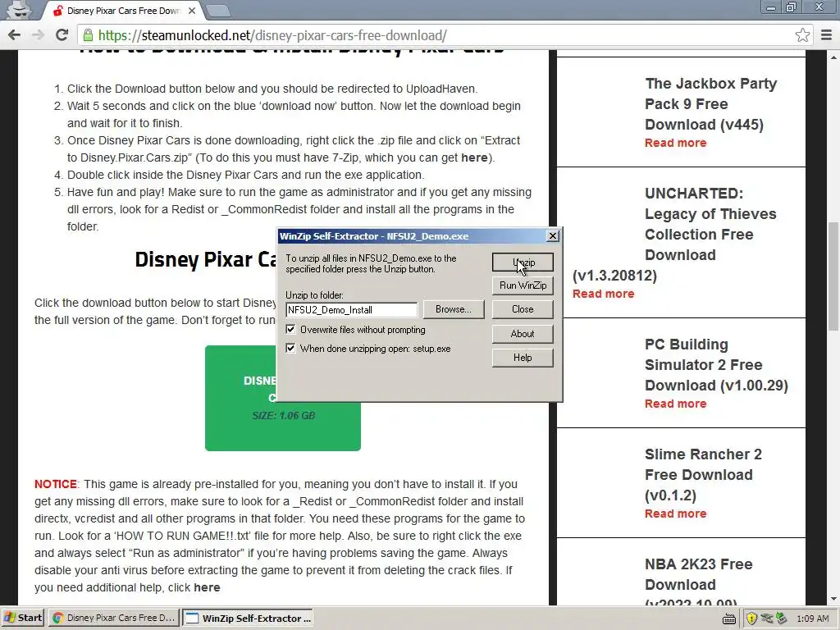
Task: Click Browse... to choose unzip folder
Action: [453, 309]
